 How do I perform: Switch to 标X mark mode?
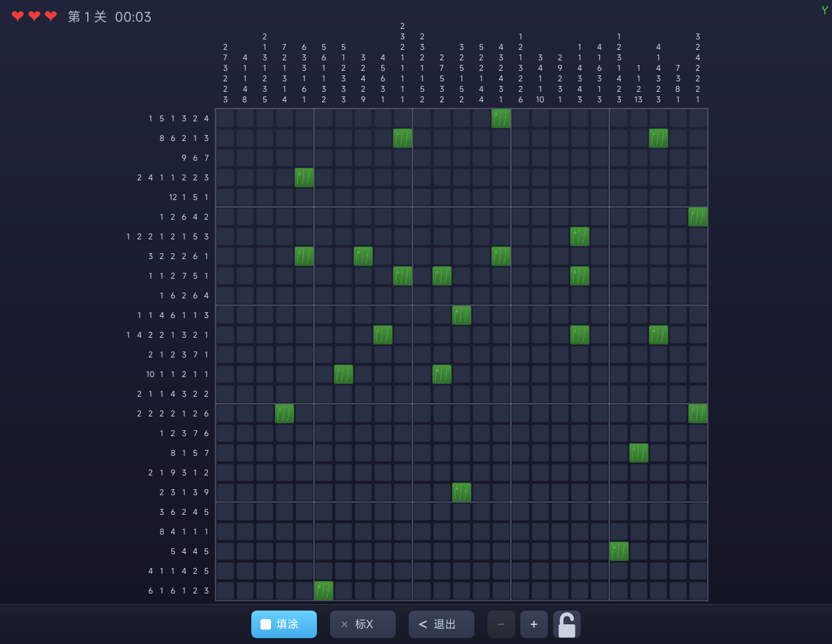click(362, 624)
